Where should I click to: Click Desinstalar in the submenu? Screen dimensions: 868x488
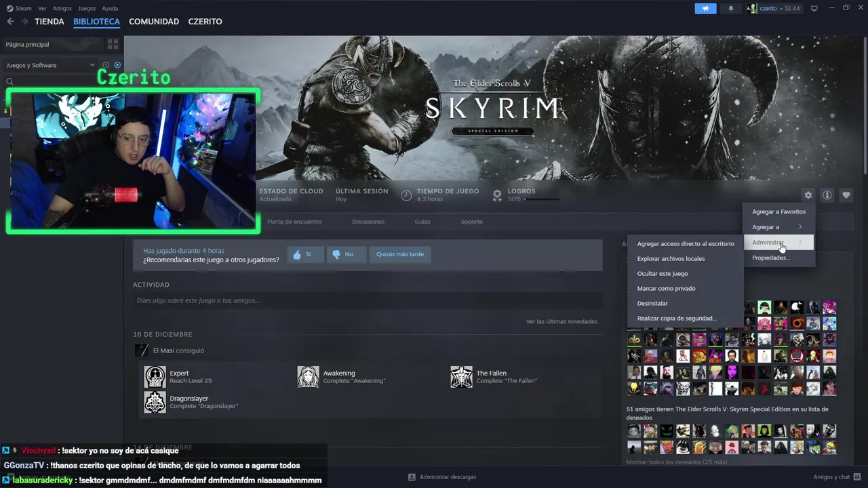(x=686, y=303)
